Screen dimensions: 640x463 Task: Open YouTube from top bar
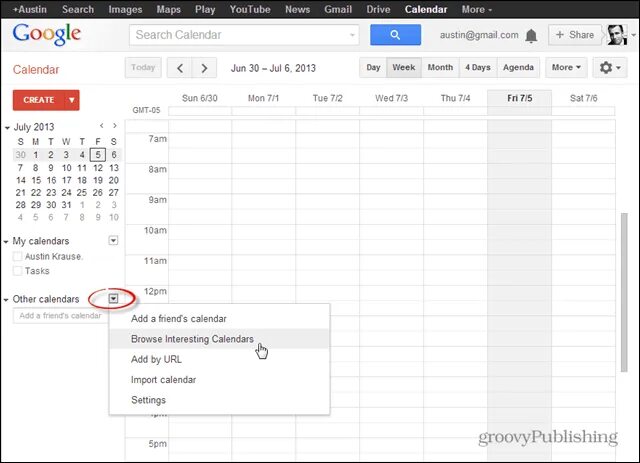pos(250,9)
